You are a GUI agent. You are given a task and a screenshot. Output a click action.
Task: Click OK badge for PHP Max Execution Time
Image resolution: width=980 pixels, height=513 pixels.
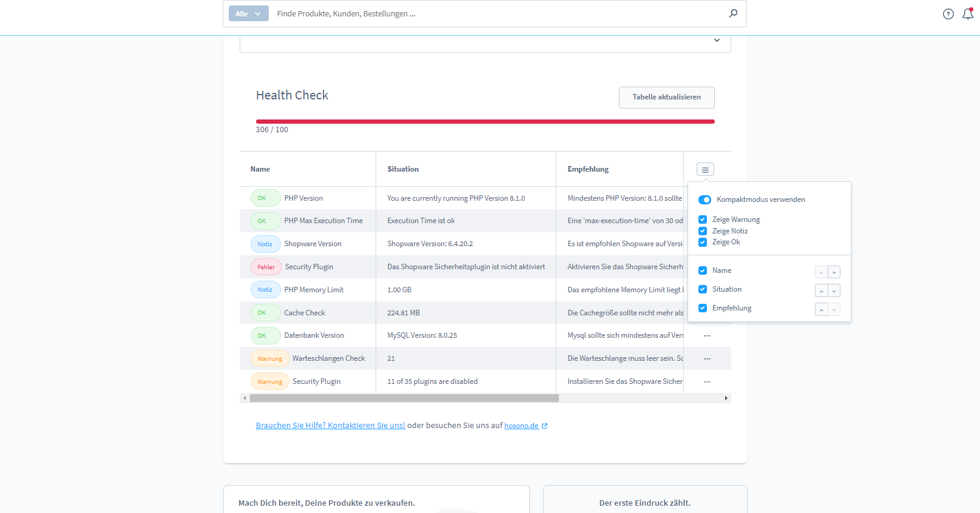[x=265, y=221]
